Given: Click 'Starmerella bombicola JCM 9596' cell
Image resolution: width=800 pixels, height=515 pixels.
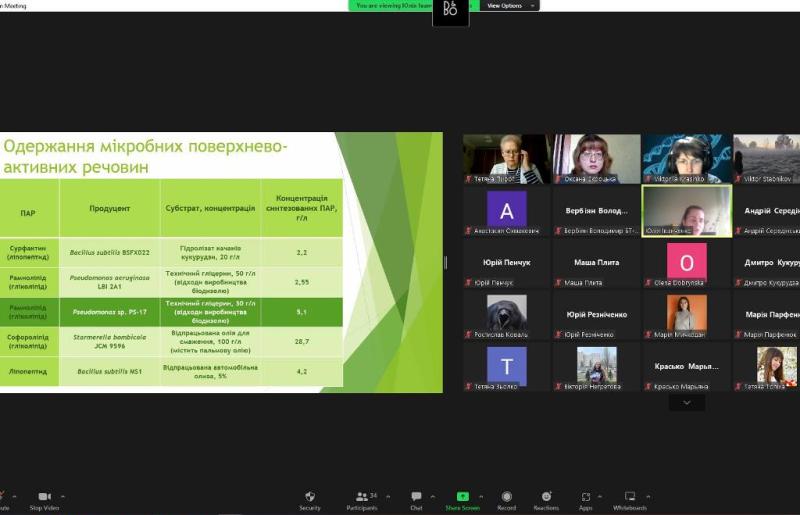Looking at the screenshot, I should tap(110, 341).
